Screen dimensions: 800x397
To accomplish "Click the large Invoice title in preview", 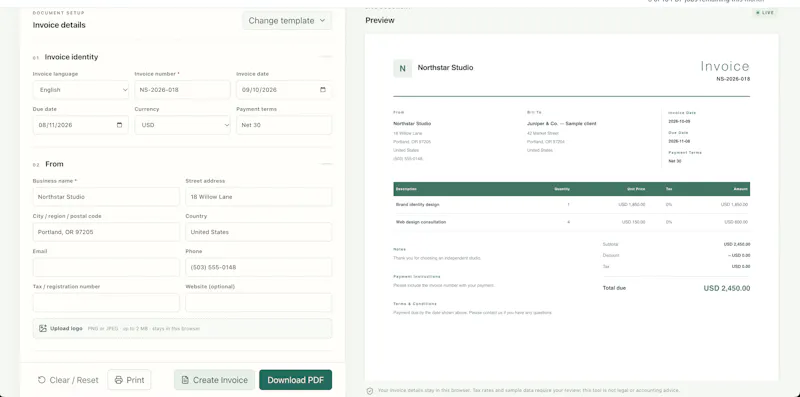I will tap(725, 66).
